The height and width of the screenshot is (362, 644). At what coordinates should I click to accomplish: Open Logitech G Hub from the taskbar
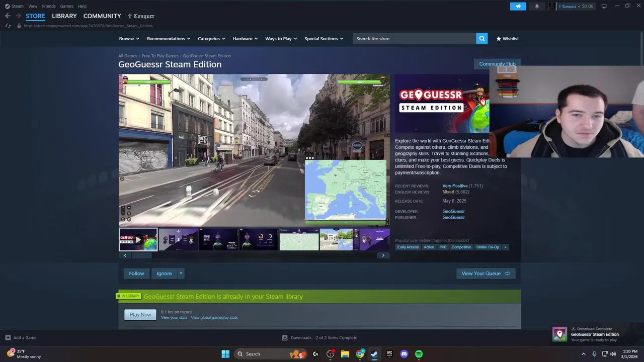(315, 354)
